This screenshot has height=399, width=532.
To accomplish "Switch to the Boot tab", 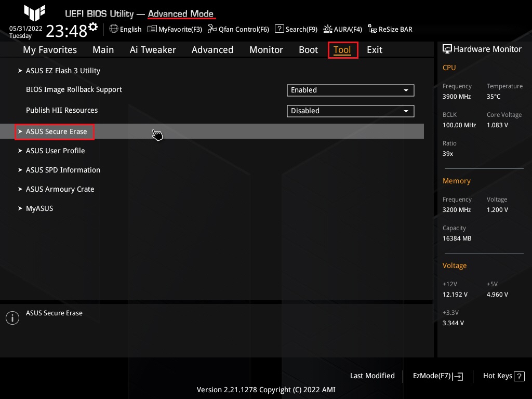I will pos(309,50).
